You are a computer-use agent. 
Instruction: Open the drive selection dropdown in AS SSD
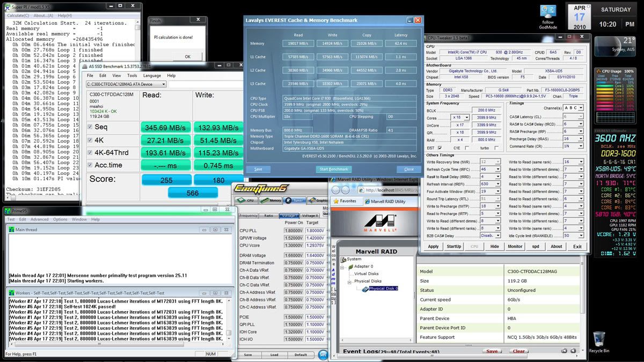(x=126, y=84)
